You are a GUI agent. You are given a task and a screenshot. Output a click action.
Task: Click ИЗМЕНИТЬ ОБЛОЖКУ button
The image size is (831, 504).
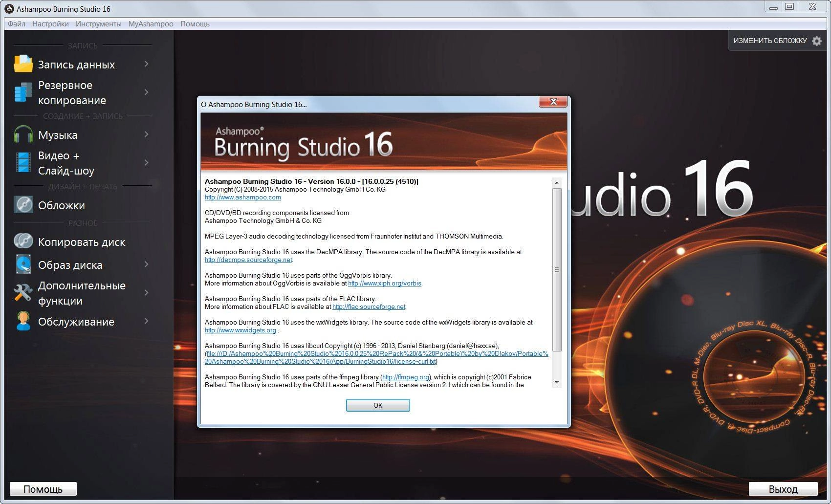pos(777,41)
